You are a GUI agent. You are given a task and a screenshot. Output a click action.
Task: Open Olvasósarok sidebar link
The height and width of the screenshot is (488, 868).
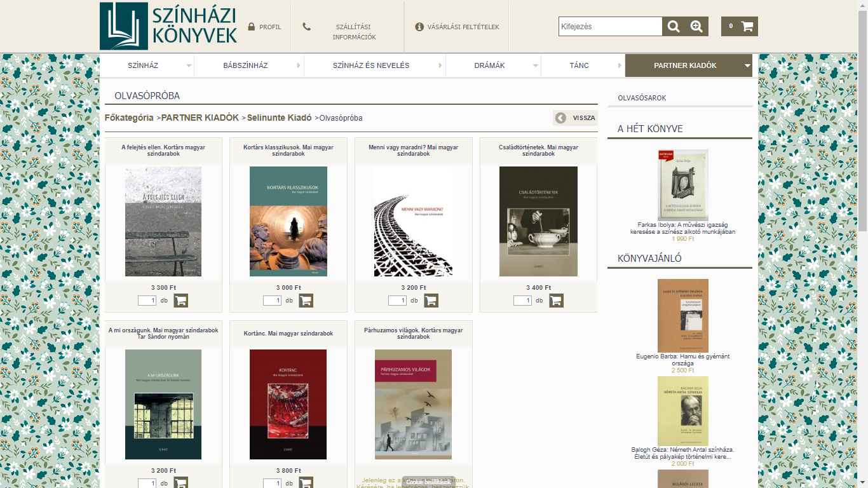[x=642, y=98]
